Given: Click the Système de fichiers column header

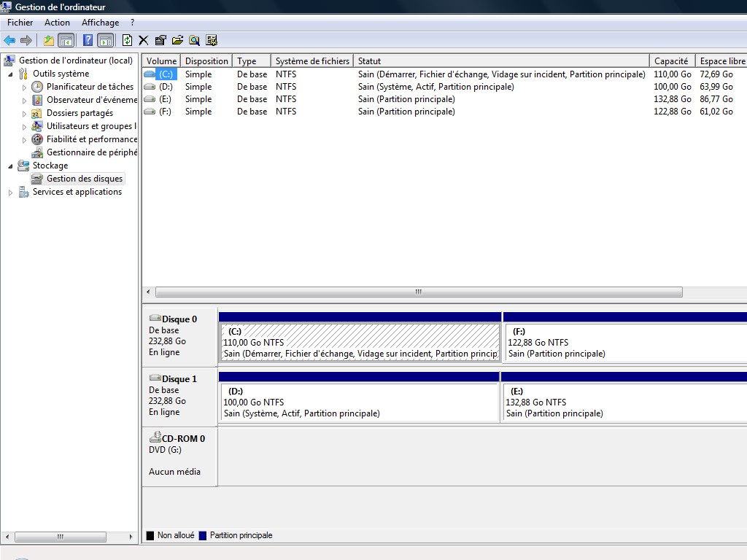Looking at the screenshot, I should [312, 61].
